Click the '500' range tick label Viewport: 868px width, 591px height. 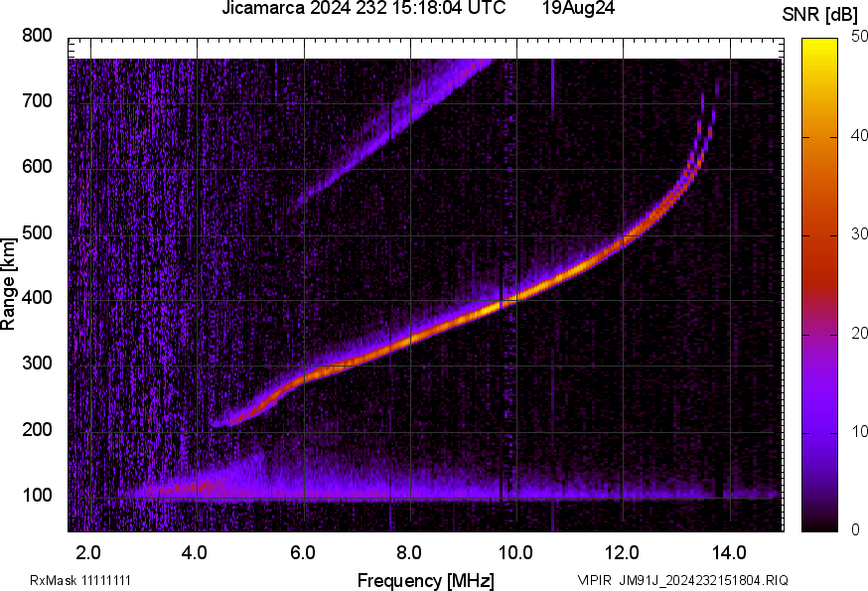tap(37, 232)
